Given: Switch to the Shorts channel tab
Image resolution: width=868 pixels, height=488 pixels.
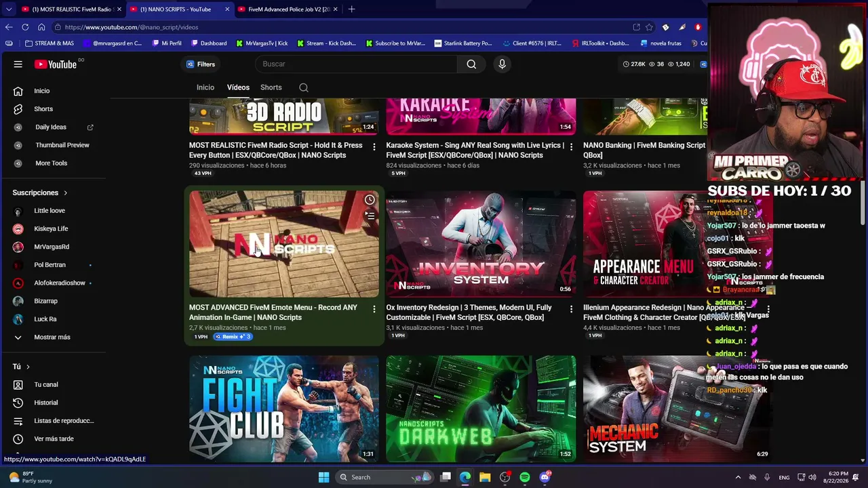Looking at the screenshot, I should 271,87.
